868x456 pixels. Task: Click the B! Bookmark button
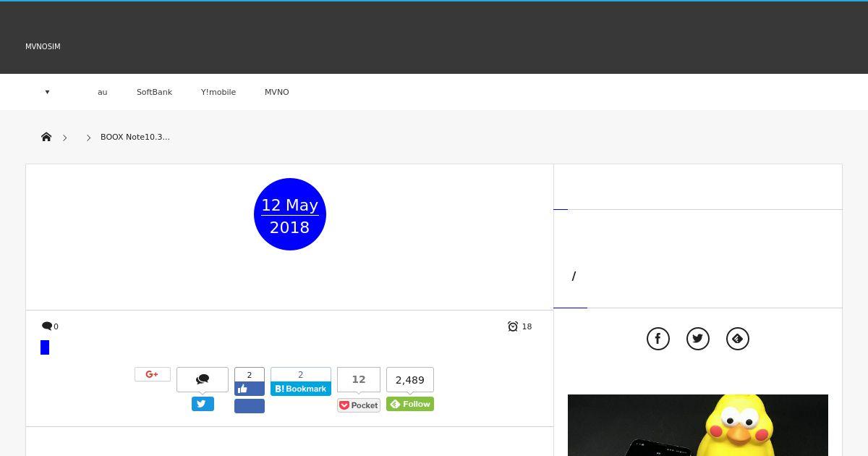(x=301, y=389)
